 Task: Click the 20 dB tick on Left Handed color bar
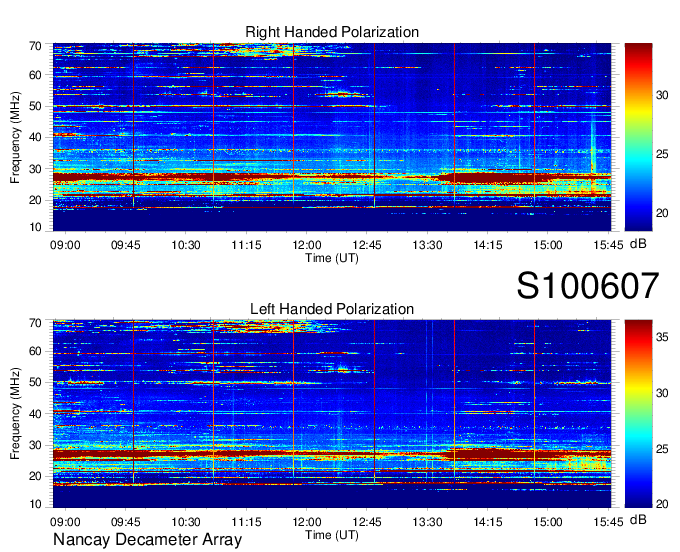(662, 504)
